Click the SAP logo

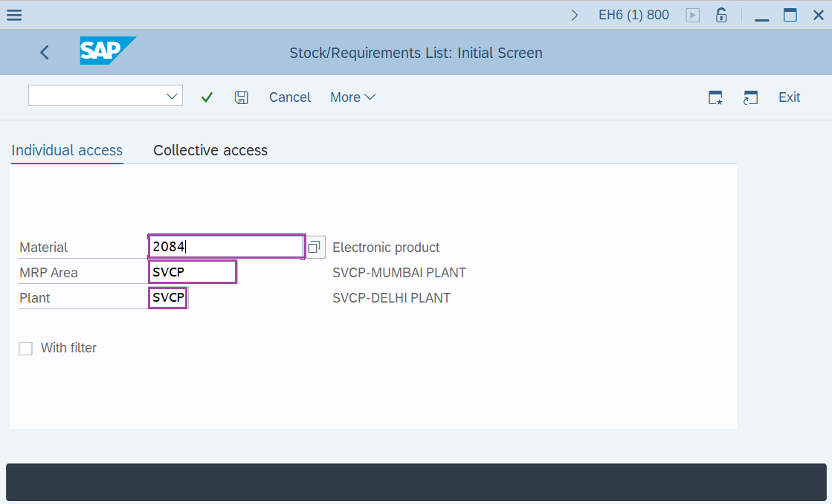click(107, 51)
